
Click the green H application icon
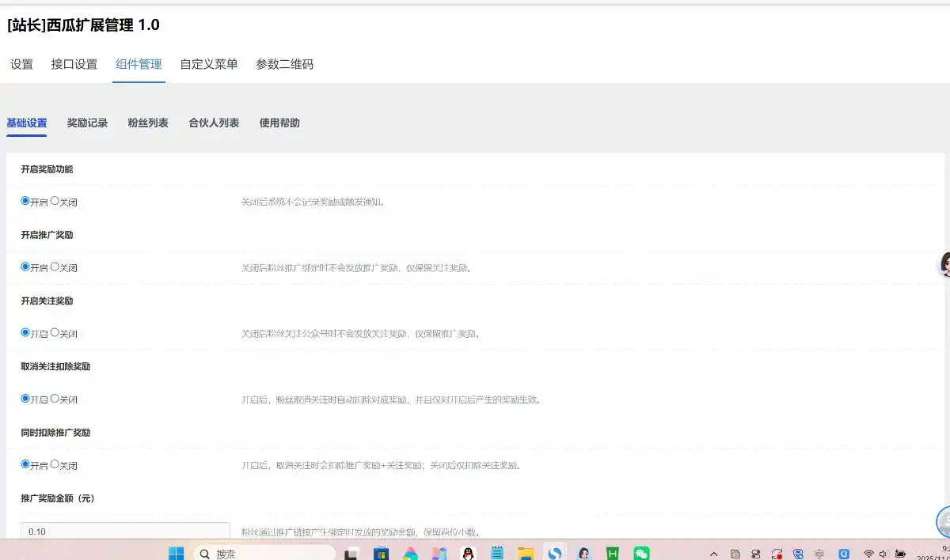[x=612, y=553]
